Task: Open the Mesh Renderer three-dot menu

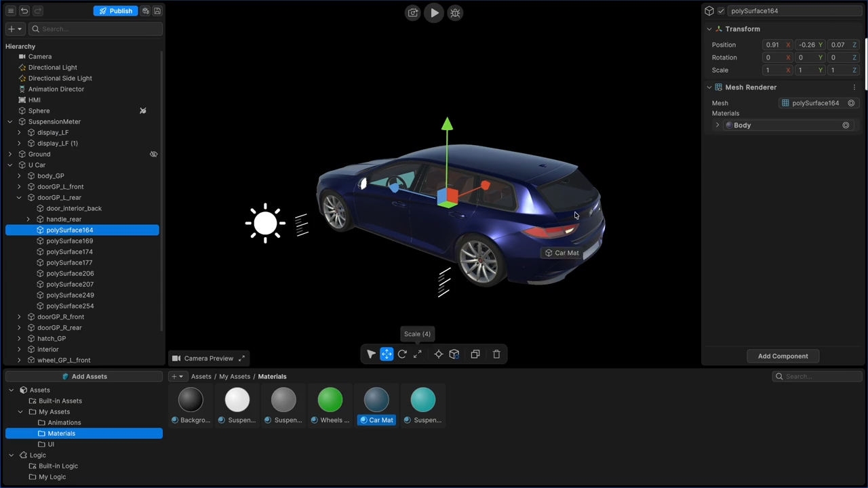Action: click(854, 87)
